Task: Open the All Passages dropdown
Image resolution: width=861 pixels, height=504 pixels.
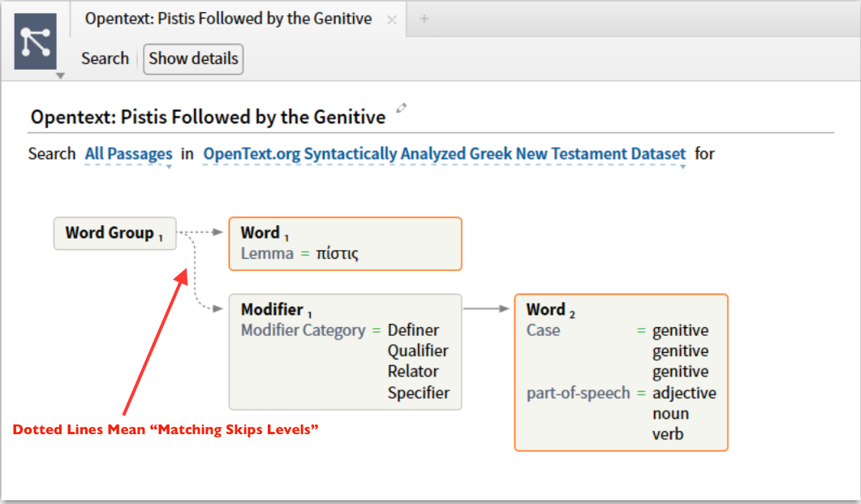Action: (x=128, y=153)
